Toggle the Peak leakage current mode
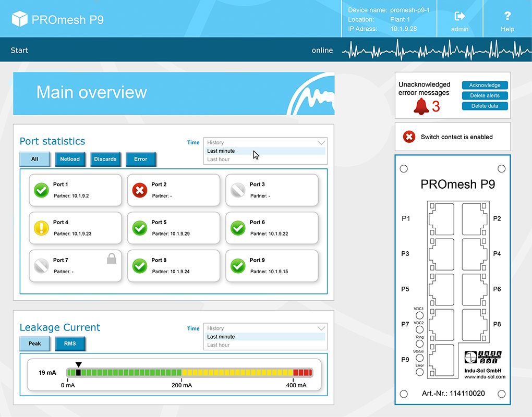This screenshot has height=417, width=532. [x=34, y=344]
